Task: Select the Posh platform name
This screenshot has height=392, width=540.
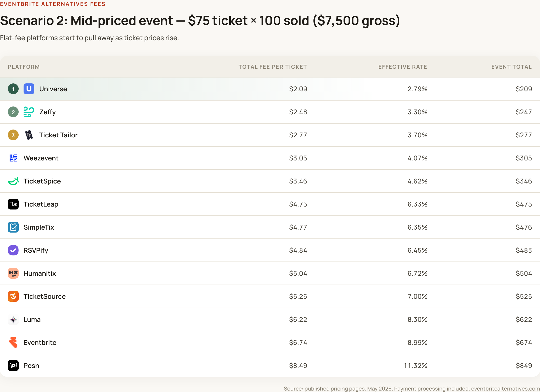Action: coord(31,366)
